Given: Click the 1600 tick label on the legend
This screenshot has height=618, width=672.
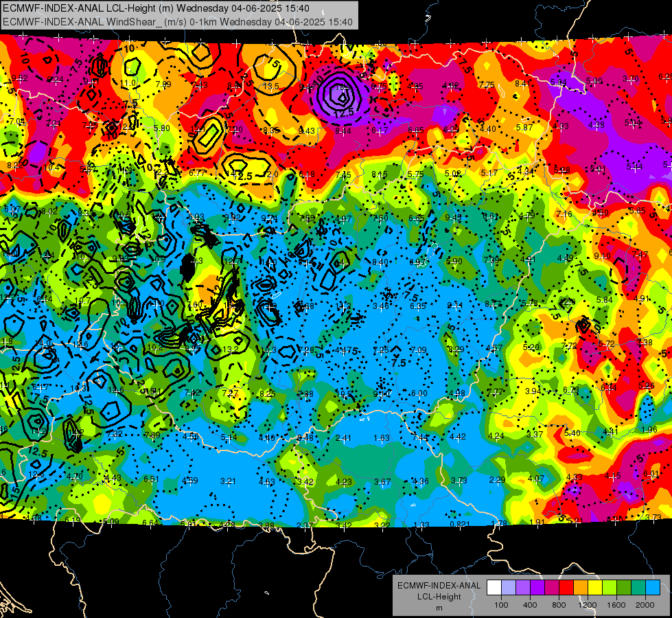Looking at the screenshot, I should (616, 605).
